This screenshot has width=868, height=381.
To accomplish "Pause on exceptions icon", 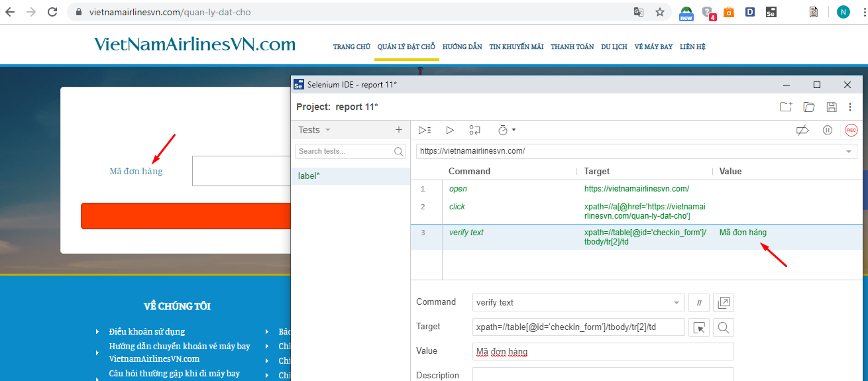I will click(x=828, y=130).
